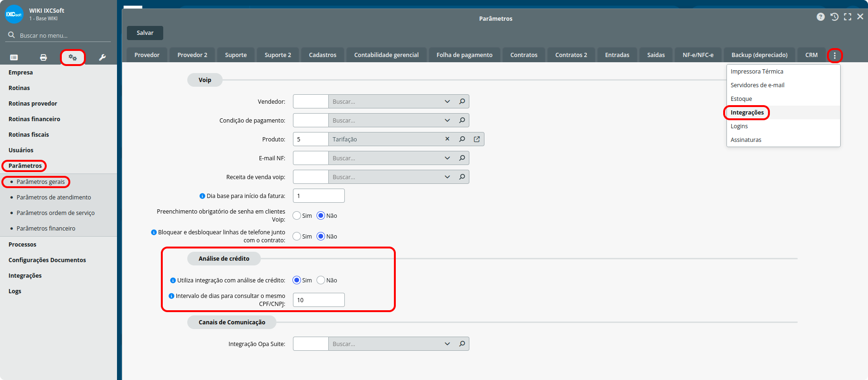Select Não for integração análise de crédito

coord(321,280)
